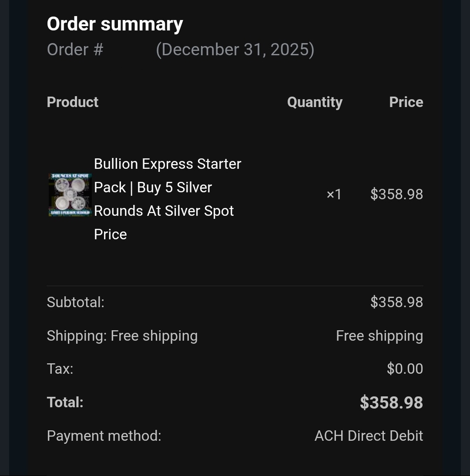Click the bold Total label
The height and width of the screenshot is (476, 470).
click(x=65, y=402)
